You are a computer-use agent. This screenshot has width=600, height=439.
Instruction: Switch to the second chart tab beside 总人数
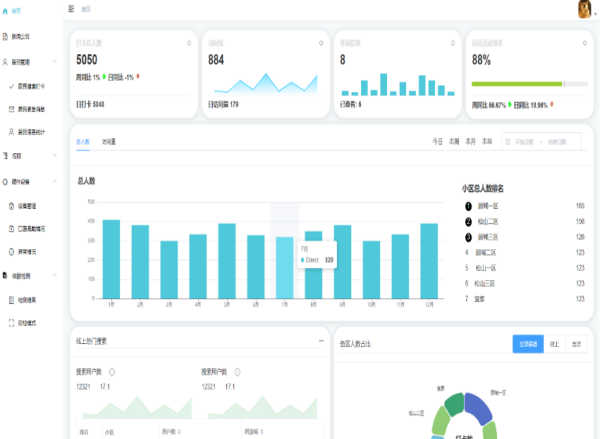click(108, 142)
